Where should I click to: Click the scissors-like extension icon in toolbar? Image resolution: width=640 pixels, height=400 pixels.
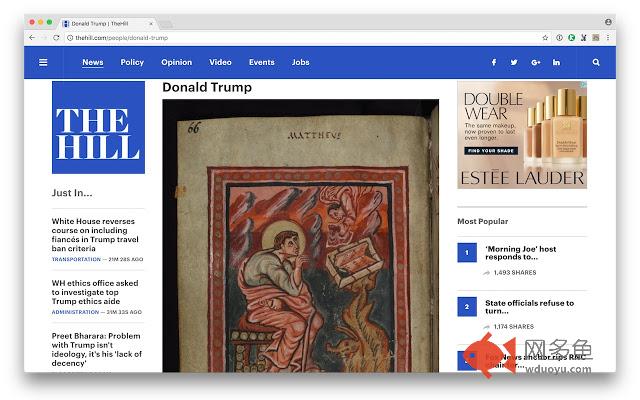[584, 38]
